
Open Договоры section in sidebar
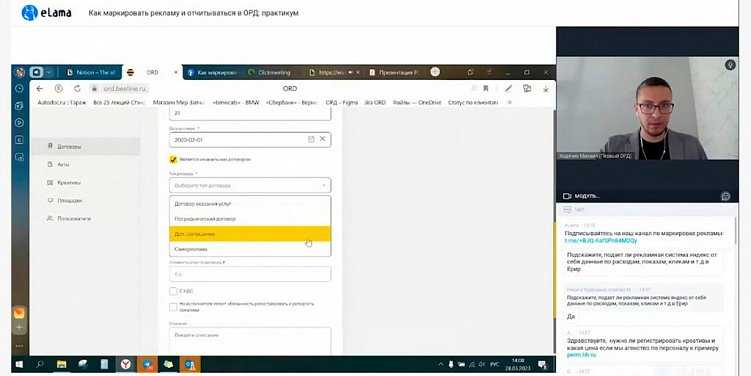[86, 146]
